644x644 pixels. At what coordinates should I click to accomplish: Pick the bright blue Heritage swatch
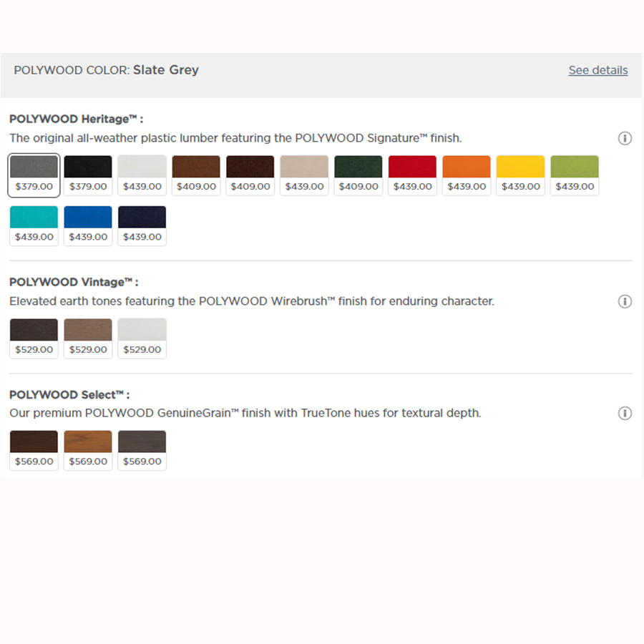click(88, 225)
